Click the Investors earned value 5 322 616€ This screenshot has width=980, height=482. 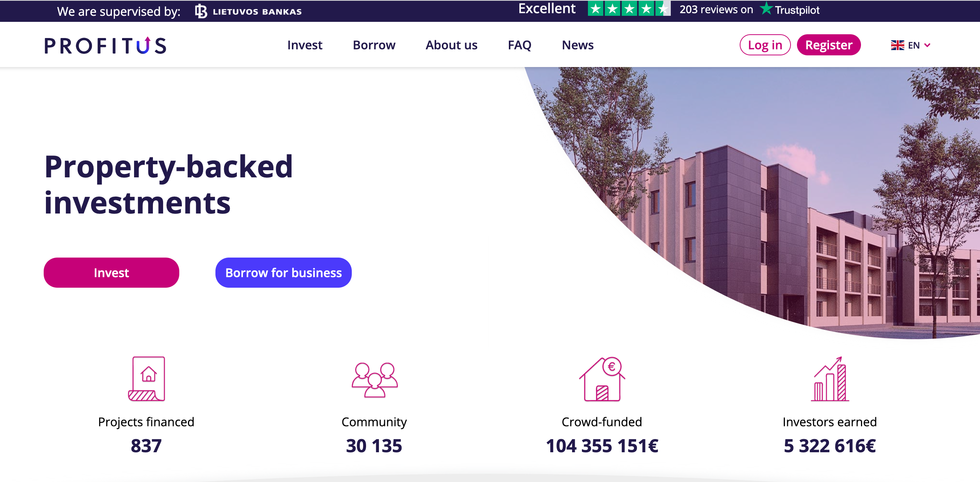[830, 445]
